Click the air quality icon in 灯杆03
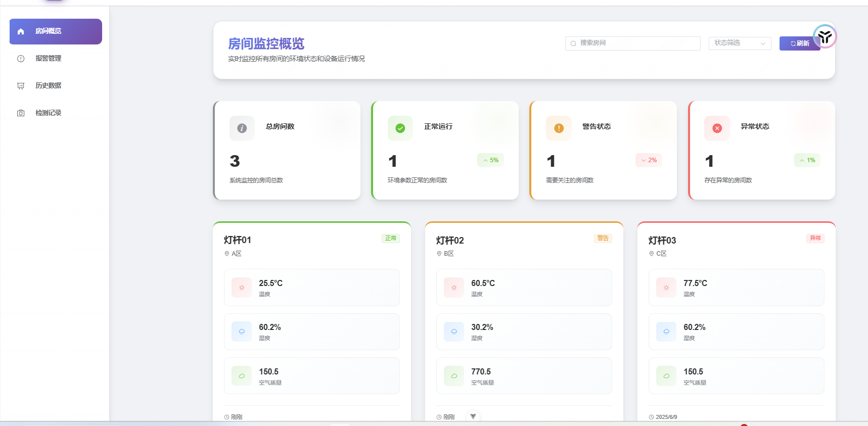The height and width of the screenshot is (426, 868). click(x=666, y=376)
